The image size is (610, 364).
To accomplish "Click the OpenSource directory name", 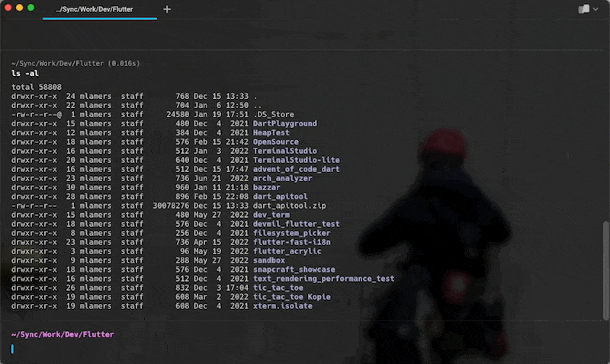I will pyautogui.click(x=276, y=142).
